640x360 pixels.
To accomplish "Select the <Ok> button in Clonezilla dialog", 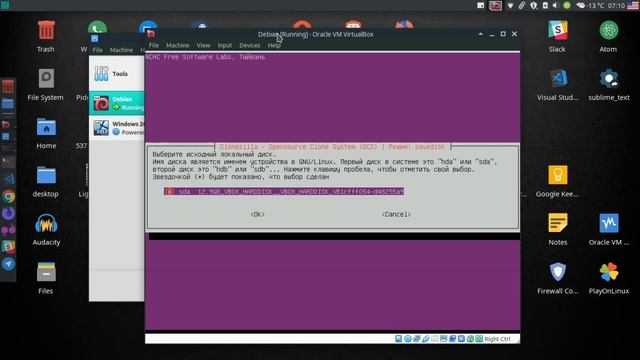I will tap(258, 214).
